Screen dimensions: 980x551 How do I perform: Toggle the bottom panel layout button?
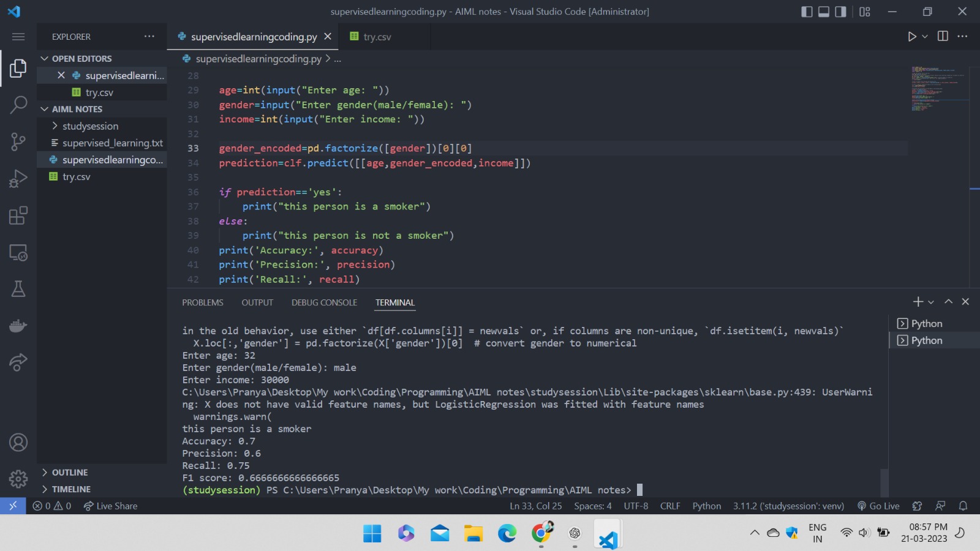[824, 12]
